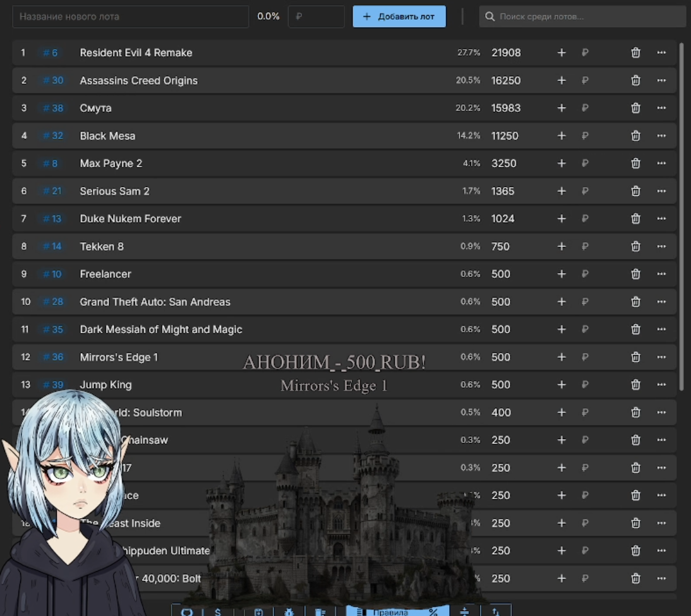This screenshot has height=616, width=691.
Task: Click the lot list vertical scrollbar
Action: coord(682,216)
